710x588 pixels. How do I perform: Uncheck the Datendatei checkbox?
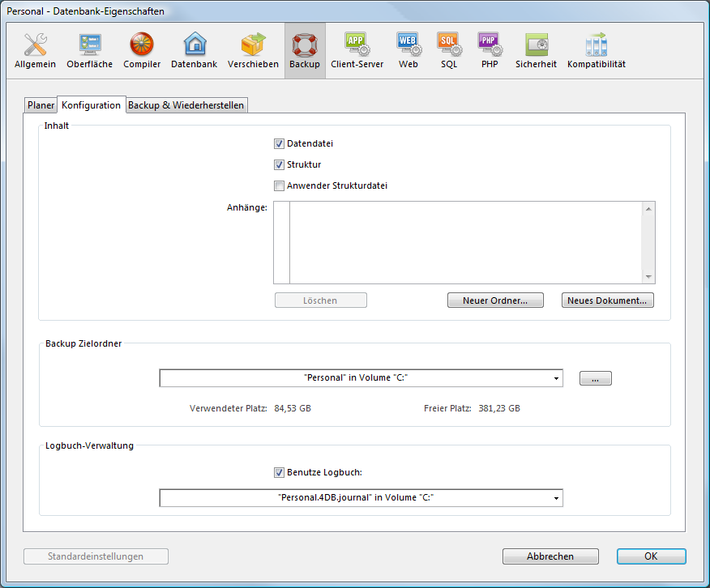pos(280,144)
